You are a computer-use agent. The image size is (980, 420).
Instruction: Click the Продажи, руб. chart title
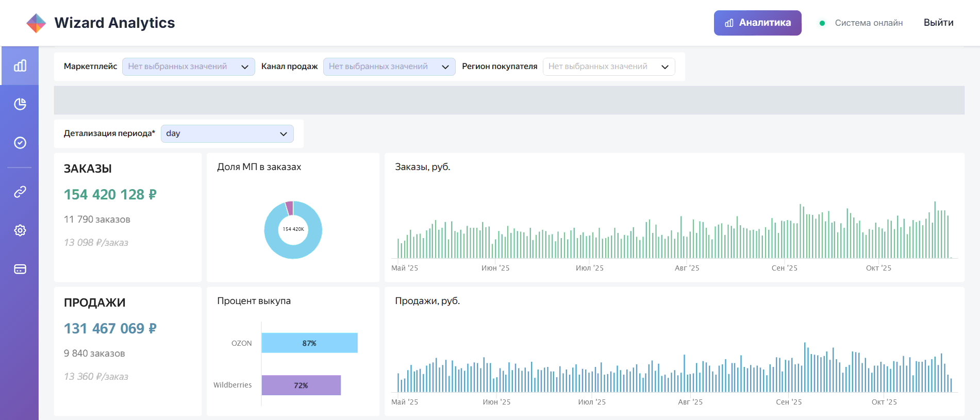[427, 301]
